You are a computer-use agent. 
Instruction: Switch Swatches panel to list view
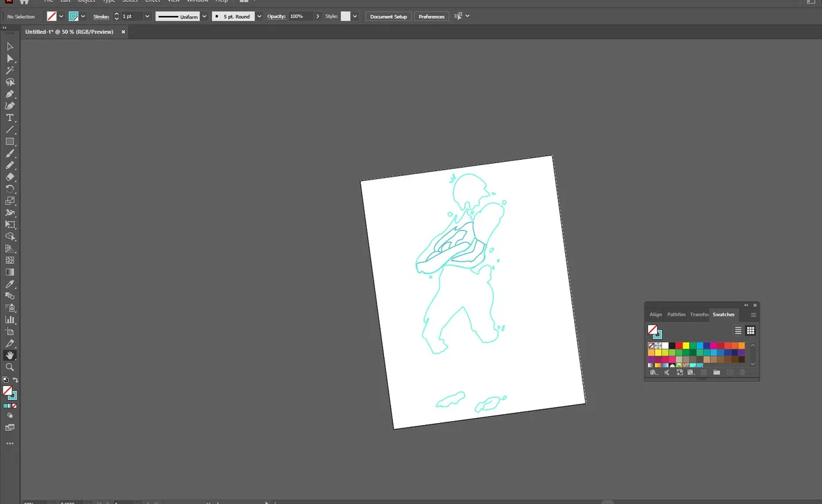739,331
